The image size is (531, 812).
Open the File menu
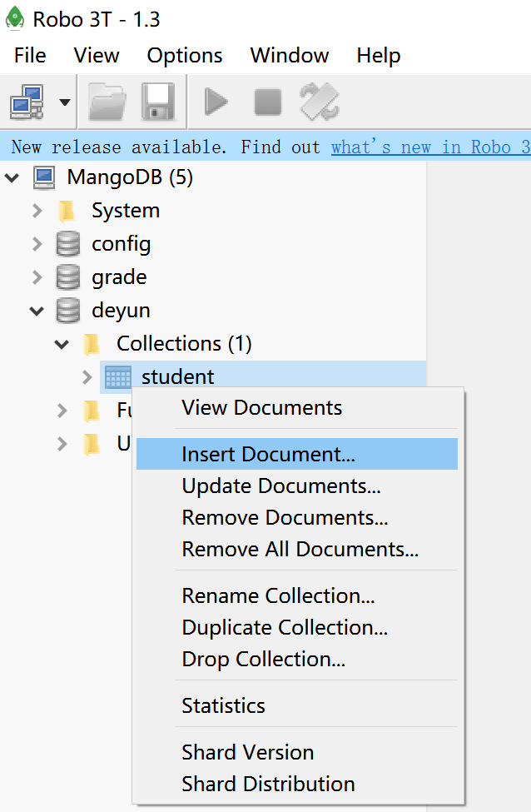tap(30, 56)
